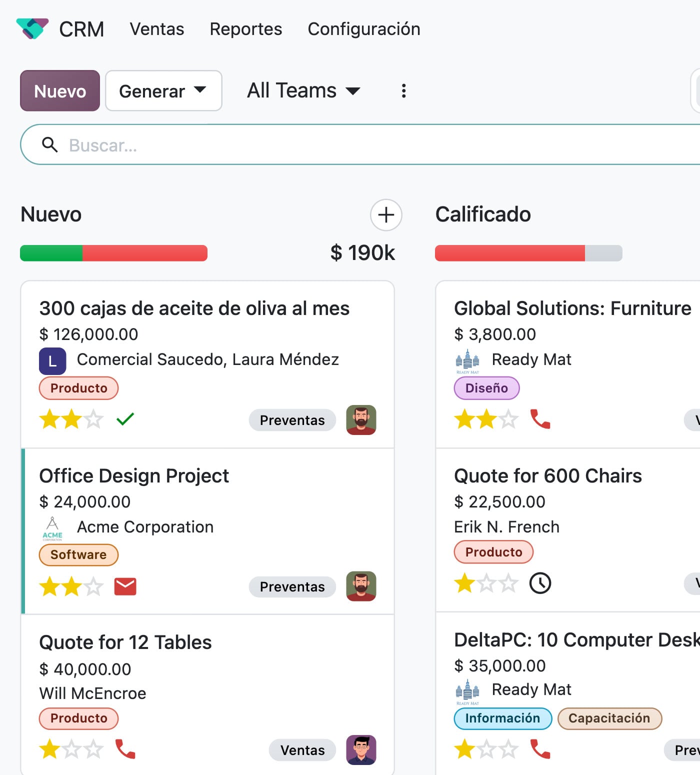Click the CRM app logo icon
This screenshot has height=775, width=700.
[x=32, y=28]
